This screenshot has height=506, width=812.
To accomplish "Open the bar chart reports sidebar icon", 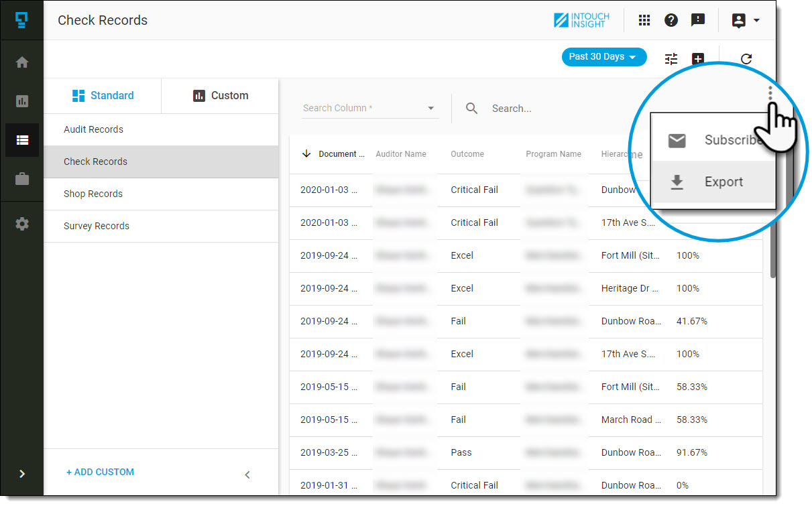I will (22, 101).
